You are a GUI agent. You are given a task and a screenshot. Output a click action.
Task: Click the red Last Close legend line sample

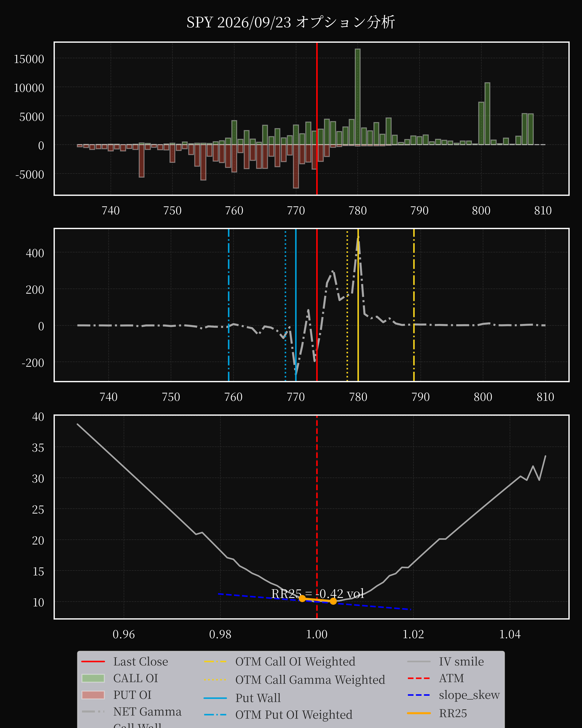pyautogui.click(x=93, y=662)
